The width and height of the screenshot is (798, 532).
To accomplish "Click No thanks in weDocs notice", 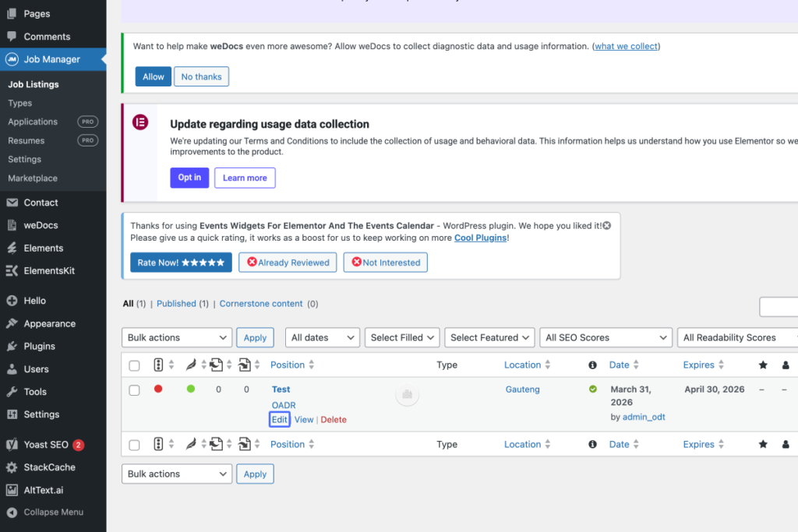I will (202, 77).
